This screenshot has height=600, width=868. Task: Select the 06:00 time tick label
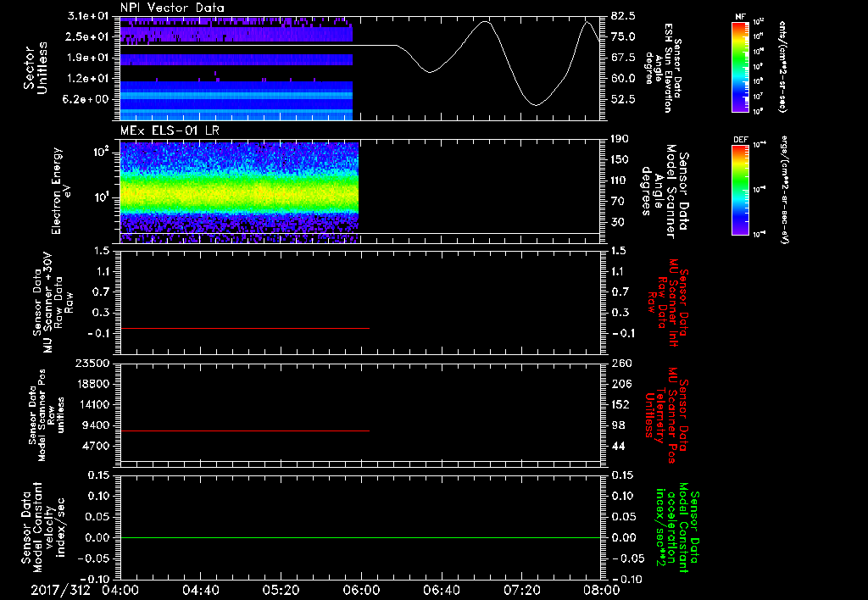(x=361, y=590)
